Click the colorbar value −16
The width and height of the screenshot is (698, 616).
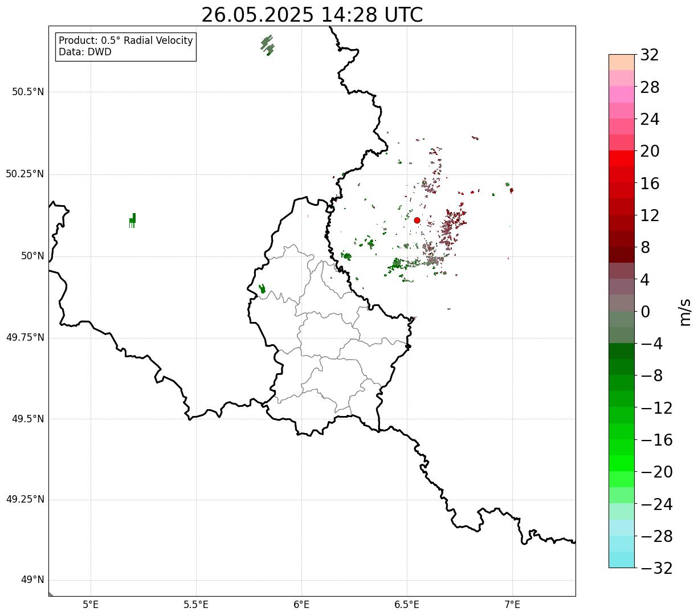pos(656,440)
